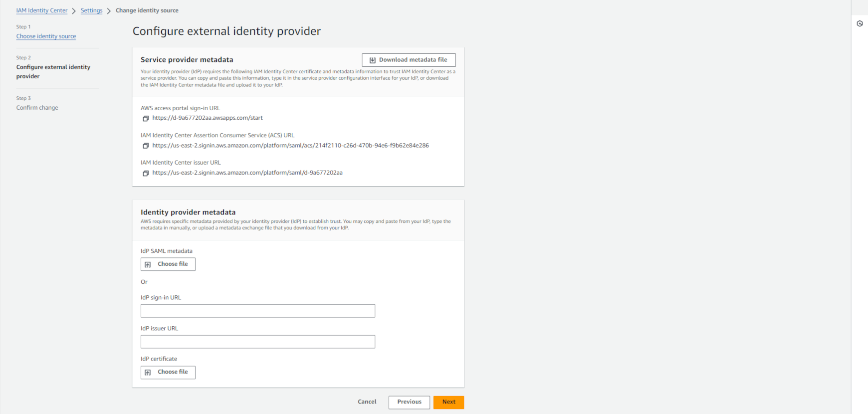Open the IAM Identity Center breadcrumb link
868x414 pixels.
42,10
